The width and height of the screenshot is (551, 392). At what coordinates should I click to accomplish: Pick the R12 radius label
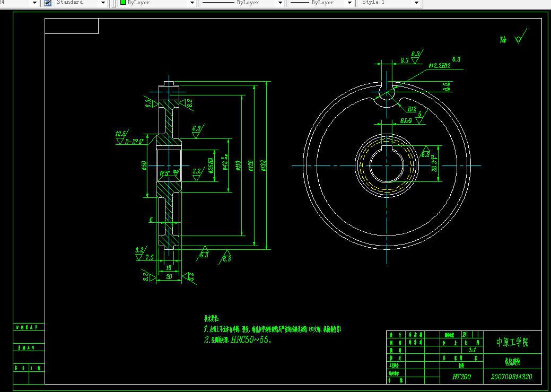(x=412, y=109)
